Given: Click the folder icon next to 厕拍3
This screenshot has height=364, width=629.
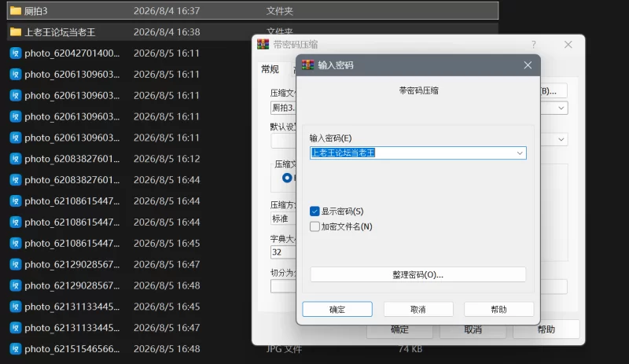Looking at the screenshot, I should click(x=16, y=11).
